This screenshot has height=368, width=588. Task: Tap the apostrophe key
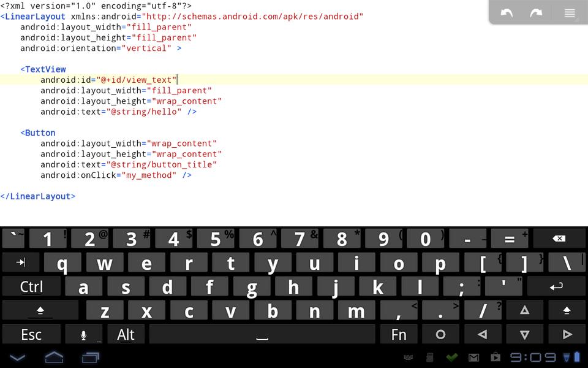pos(503,286)
